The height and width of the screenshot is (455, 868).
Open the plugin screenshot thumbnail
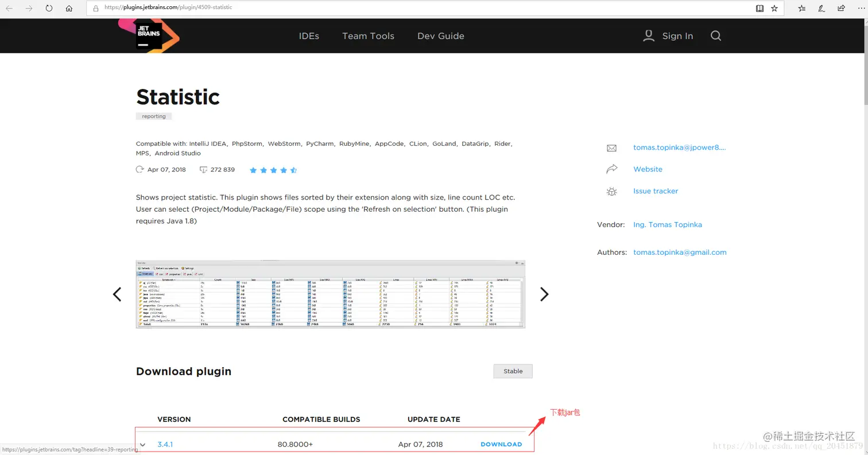[x=331, y=294]
